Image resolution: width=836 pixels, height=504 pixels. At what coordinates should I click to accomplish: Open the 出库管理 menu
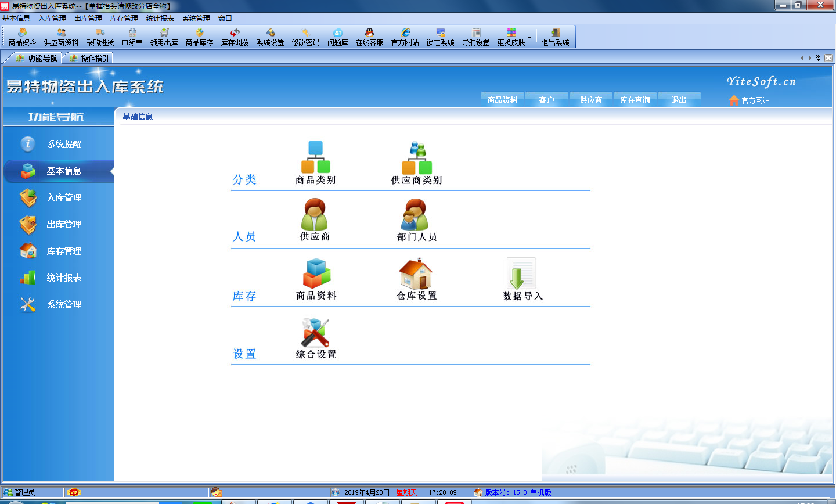[88, 19]
